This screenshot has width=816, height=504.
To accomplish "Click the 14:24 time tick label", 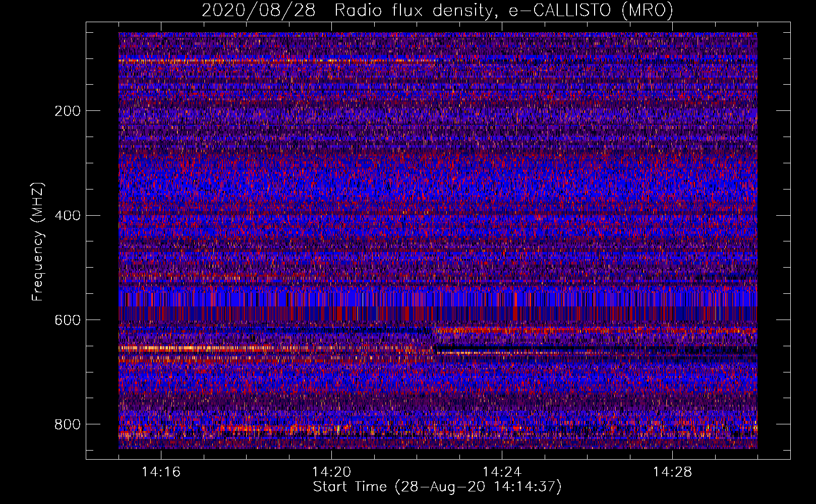I will click(502, 472).
